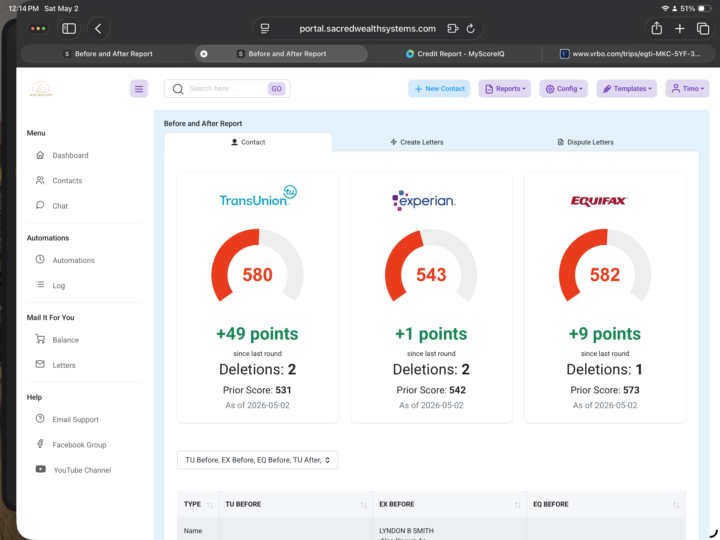Click the Search here input field
This screenshot has height=540, width=720.
pos(226,89)
